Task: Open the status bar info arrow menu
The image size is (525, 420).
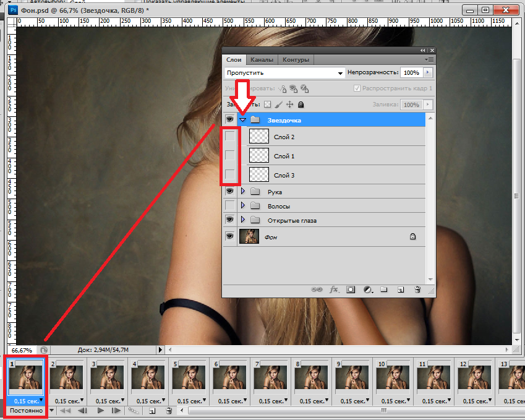Action: [160, 350]
